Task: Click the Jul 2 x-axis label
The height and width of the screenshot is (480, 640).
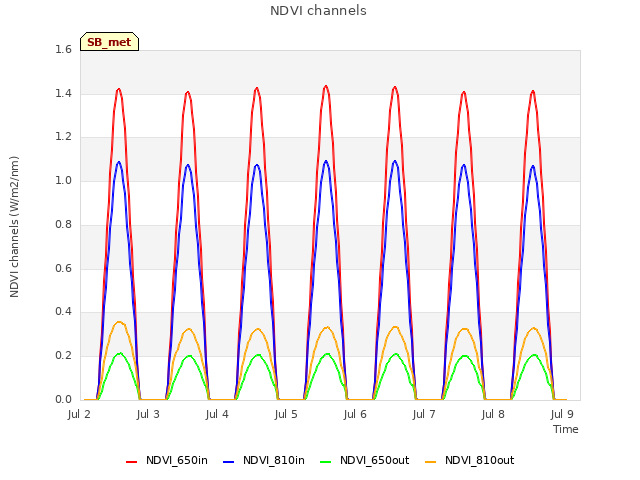Action: (79, 414)
